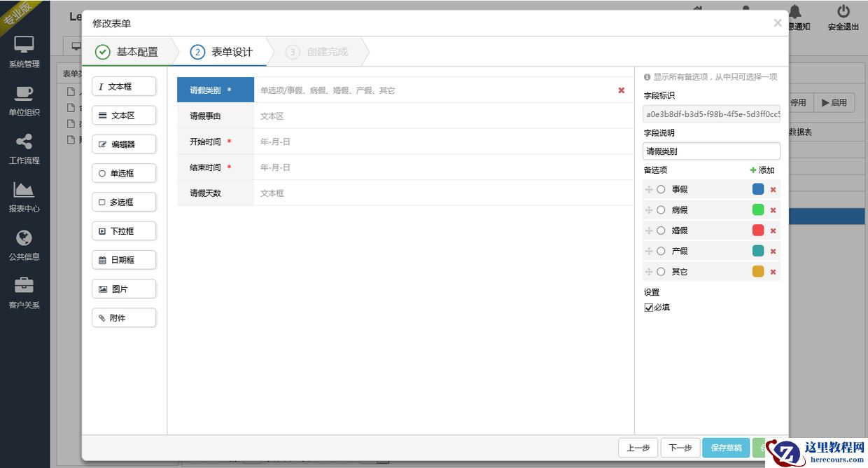Add a 文本框 control to the form
Image resolution: width=868 pixels, height=468 pixels.
pos(124,87)
